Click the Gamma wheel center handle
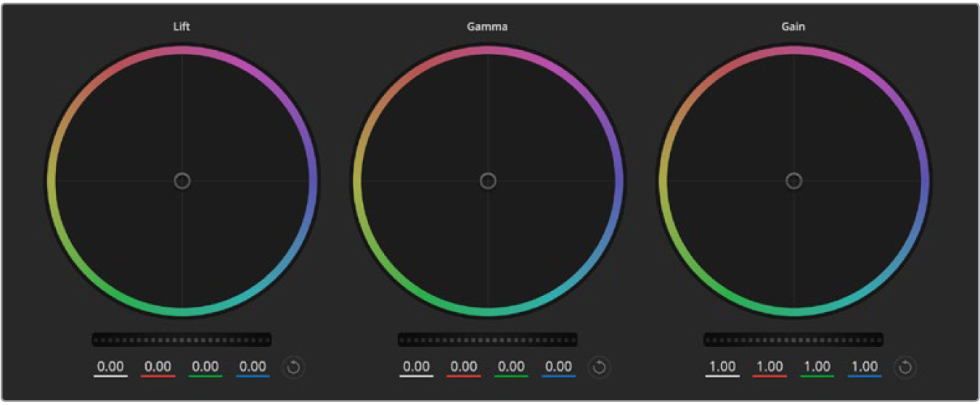The height and width of the screenshot is (405, 980). pos(488,181)
